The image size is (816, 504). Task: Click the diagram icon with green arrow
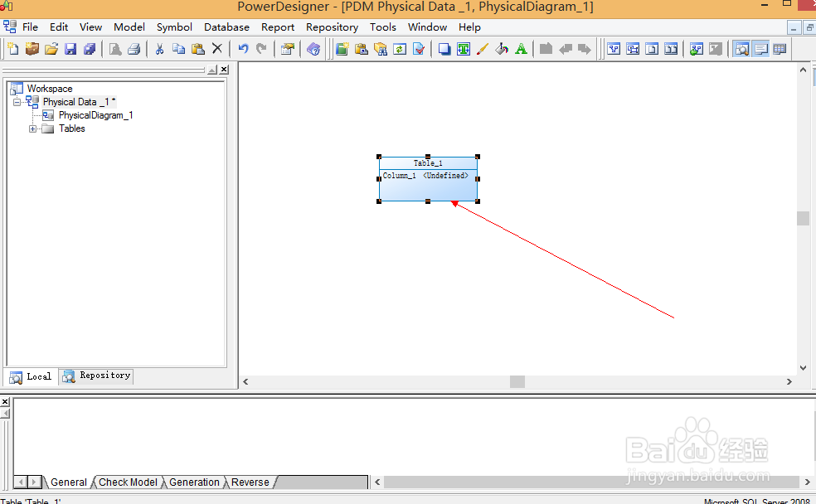pos(697,49)
